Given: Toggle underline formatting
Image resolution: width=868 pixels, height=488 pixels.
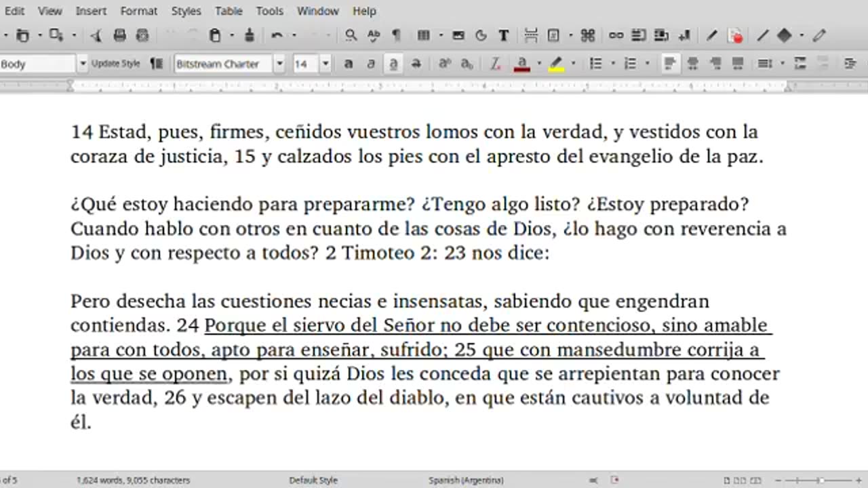Looking at the screenshot, I should coord(393,64).
